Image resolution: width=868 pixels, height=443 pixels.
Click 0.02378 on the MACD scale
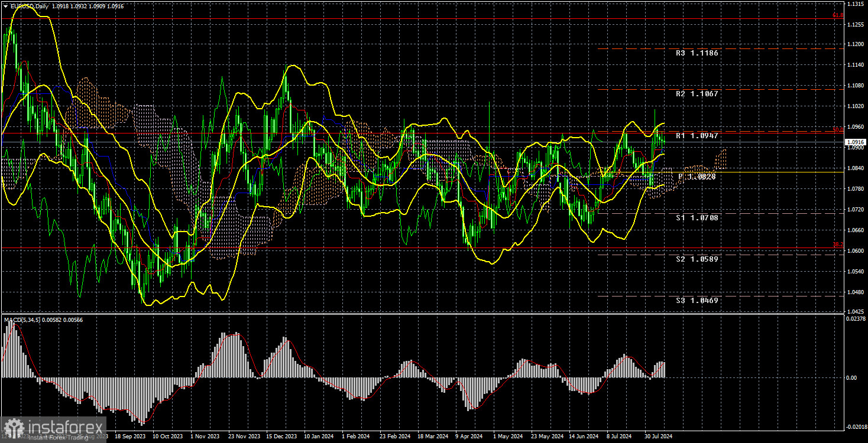[x=856, y=318]
